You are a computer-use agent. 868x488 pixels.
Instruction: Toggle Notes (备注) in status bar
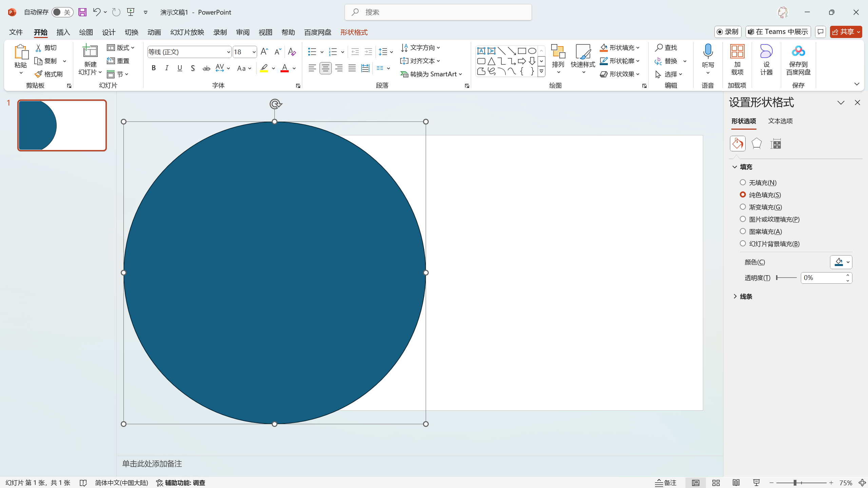(666, 483)
